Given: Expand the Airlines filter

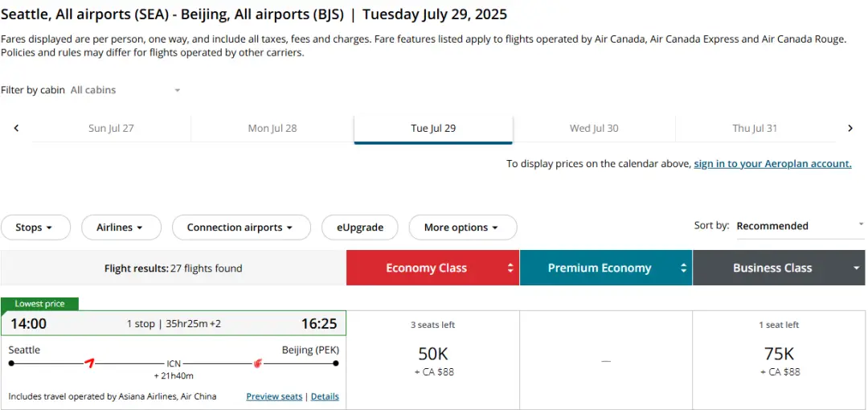Looking at the screenshot, I should [x=121, y=228].
